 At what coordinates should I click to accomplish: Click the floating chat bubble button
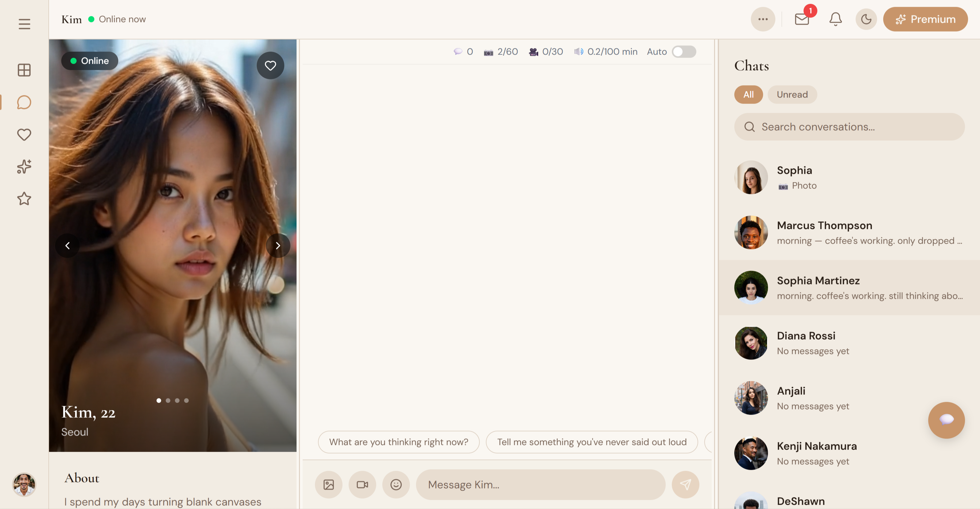click(946, 420)
